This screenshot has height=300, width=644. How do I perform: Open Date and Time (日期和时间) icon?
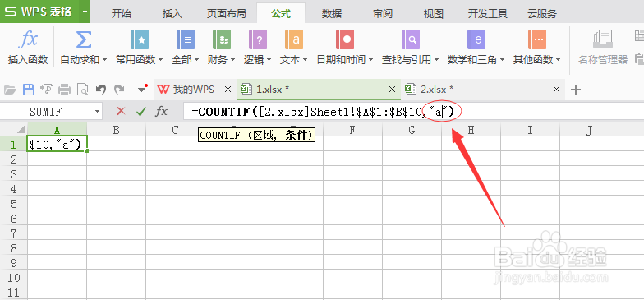pos(345,39)
